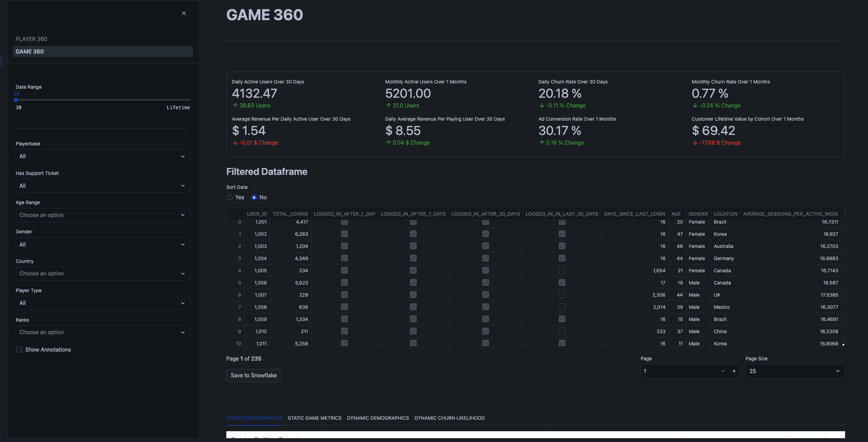Click the plus icon to increase page number

point(734,371)
